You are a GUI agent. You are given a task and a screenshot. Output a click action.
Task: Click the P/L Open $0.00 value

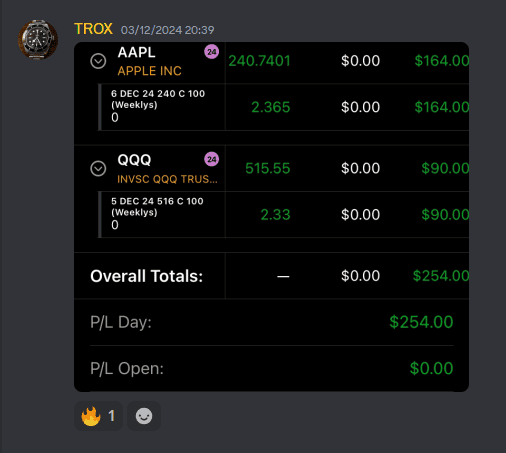[x=431, y=368]
